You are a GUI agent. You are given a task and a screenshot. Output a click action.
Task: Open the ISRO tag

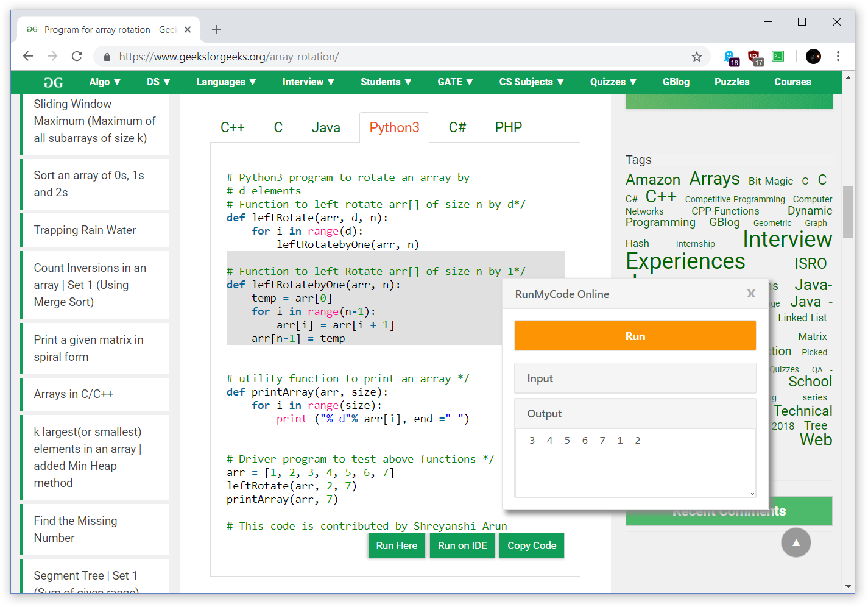(x=810, y=263)
